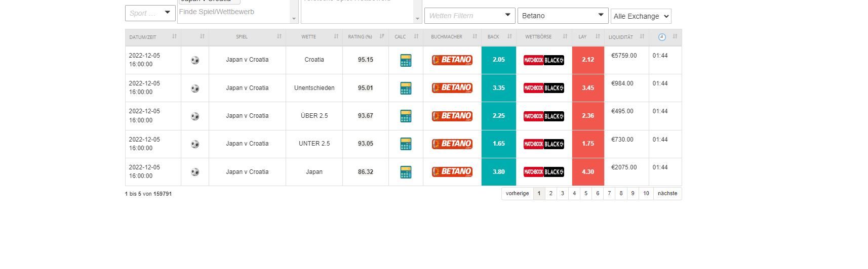The image size is (868, 269).
Task: Select current page 1 in pagination
Action: pos(539,194)
